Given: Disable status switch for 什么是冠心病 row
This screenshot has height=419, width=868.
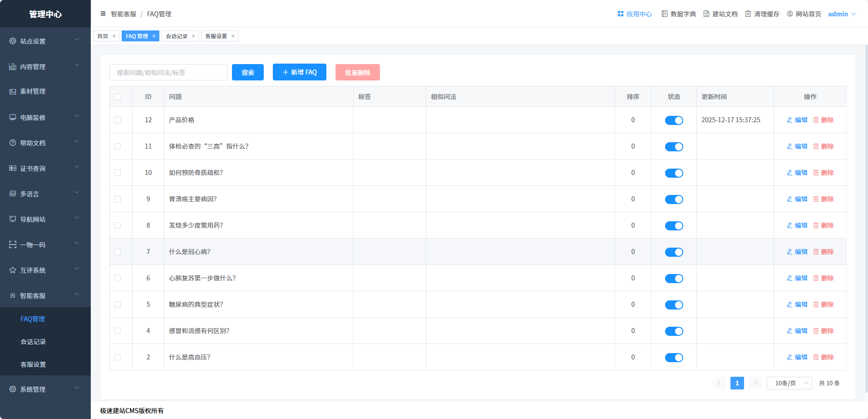Looking at the screenshot, I should point(674,252).
